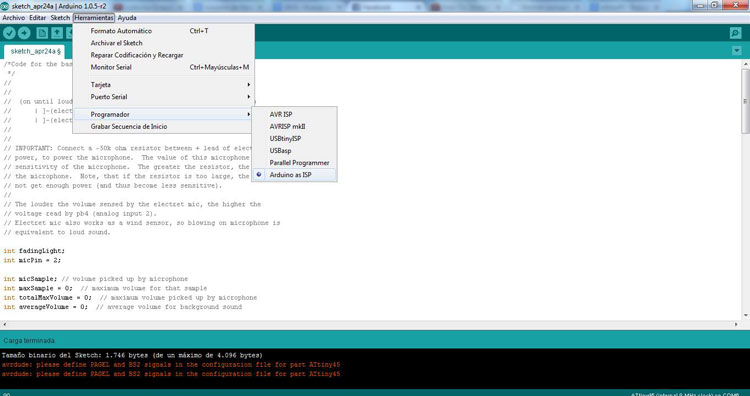Click the ATtiny45 board info in status bar

click(684, 394)
